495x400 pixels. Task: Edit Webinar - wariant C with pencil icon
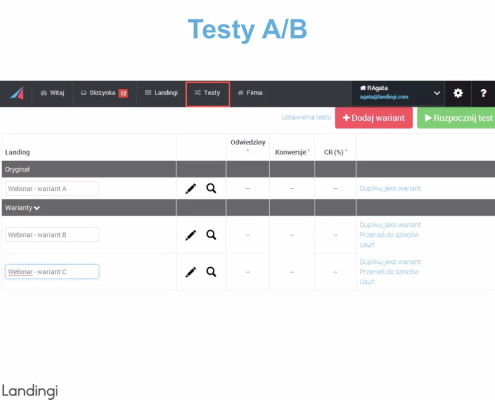(x=191, y=272)
